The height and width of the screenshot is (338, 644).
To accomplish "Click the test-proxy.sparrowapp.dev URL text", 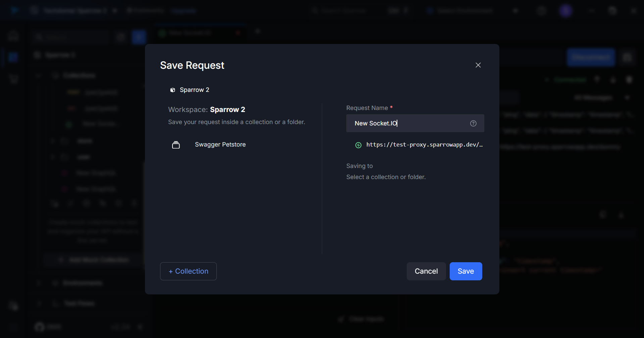I will point(424,145).
